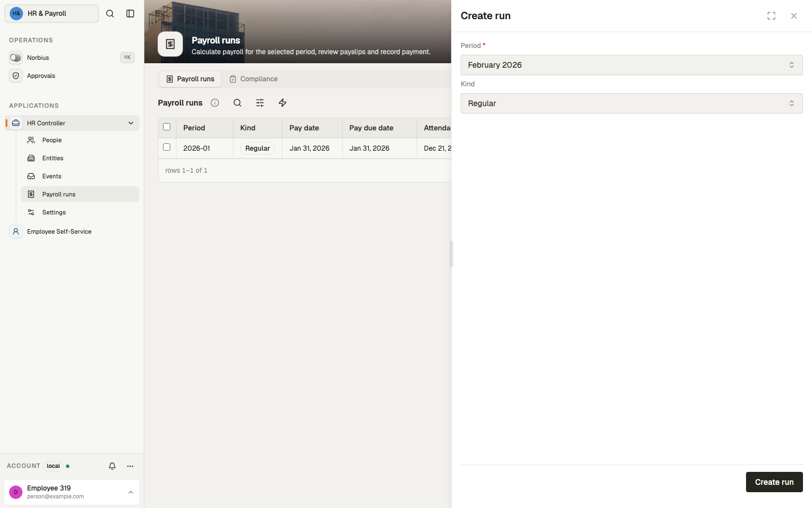This screenshot has height=508, width=812.
Task: Sort by Pay date column header
Action: pyautogui.click(x=312, y=128)
